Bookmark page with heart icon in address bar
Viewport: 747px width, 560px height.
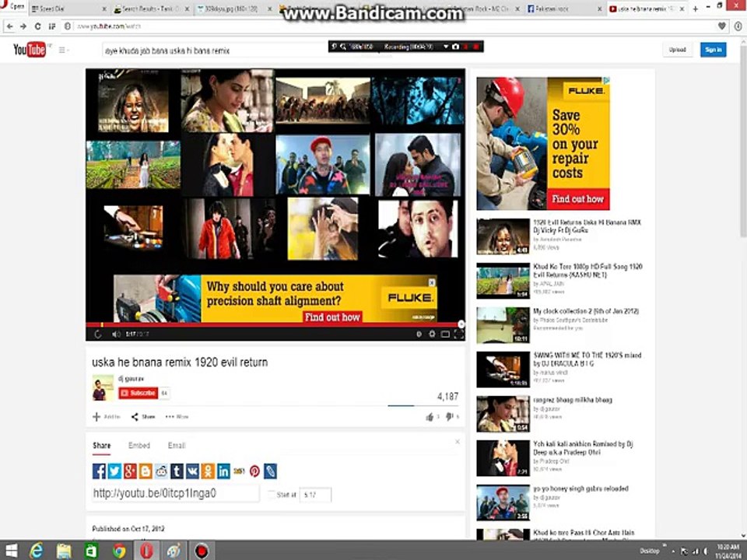tap(722, 26)
